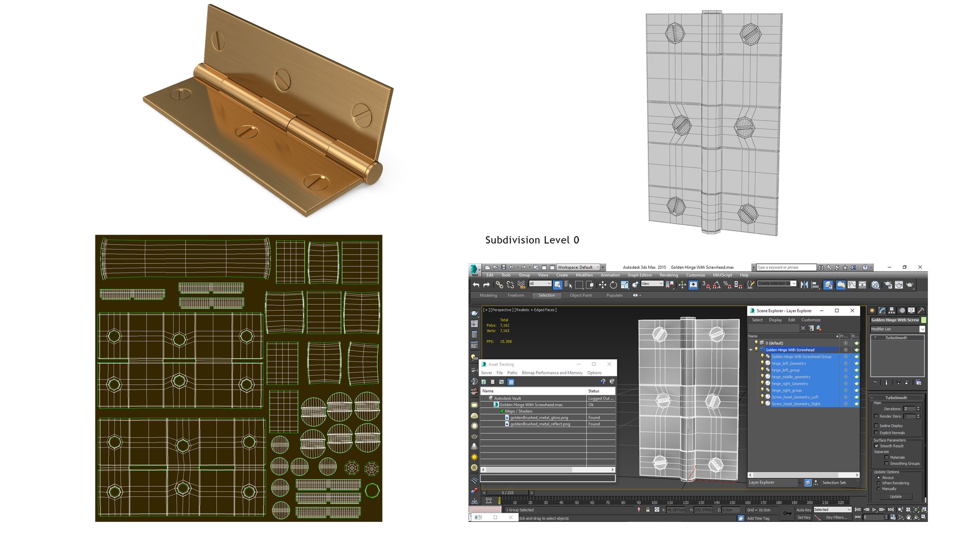Click the Undo arrow in main toolbar
Viewport: 980px width, 551px height.
(x=476, y=285)
